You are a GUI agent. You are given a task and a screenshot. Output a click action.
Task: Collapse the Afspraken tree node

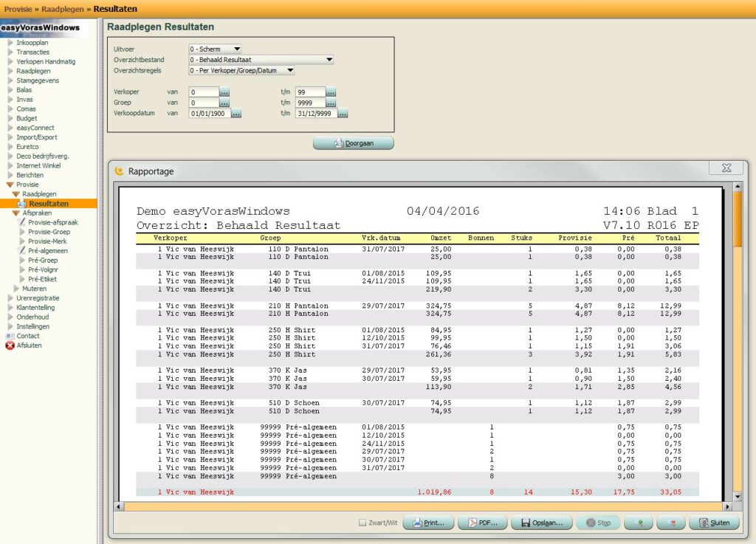16,213
